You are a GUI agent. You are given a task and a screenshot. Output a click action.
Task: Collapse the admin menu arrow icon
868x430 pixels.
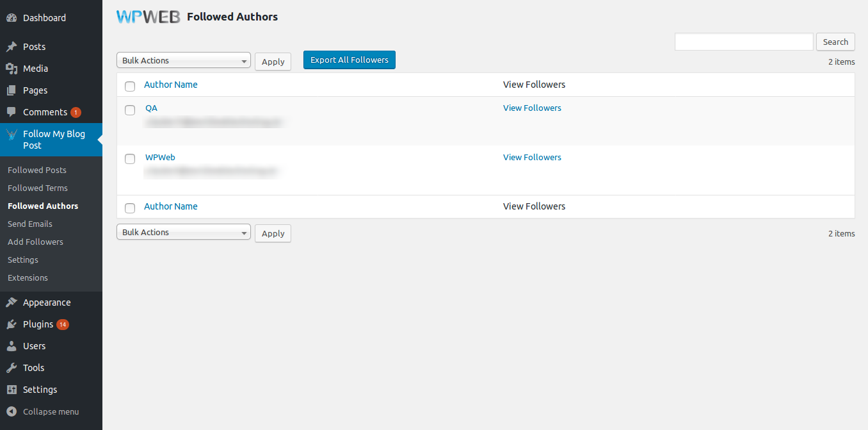[x=12, y=411]
